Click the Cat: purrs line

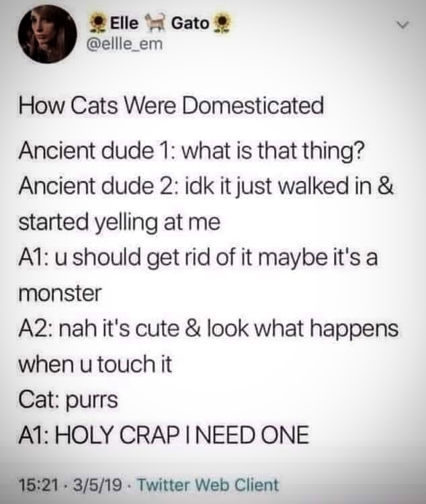[x=68, y=401]
